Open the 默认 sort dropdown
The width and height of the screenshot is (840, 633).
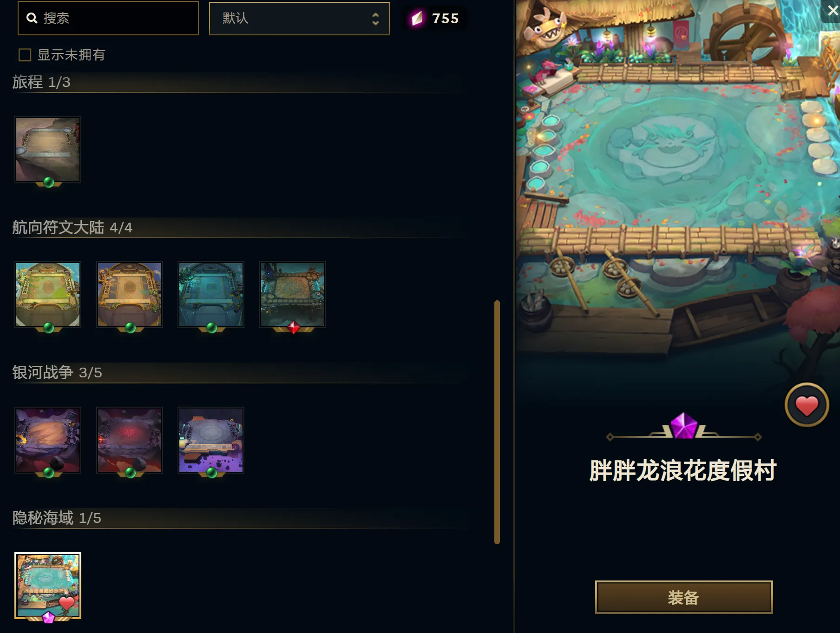(300, 19)
